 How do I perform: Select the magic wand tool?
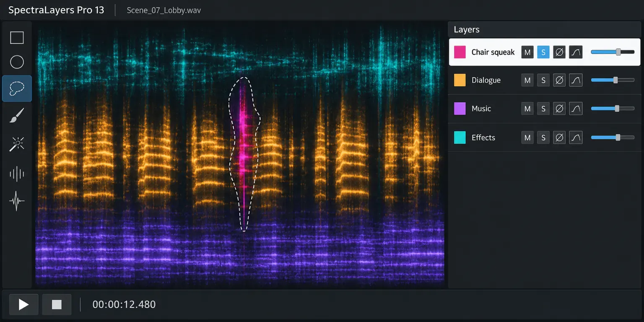(x=17, y=144)
